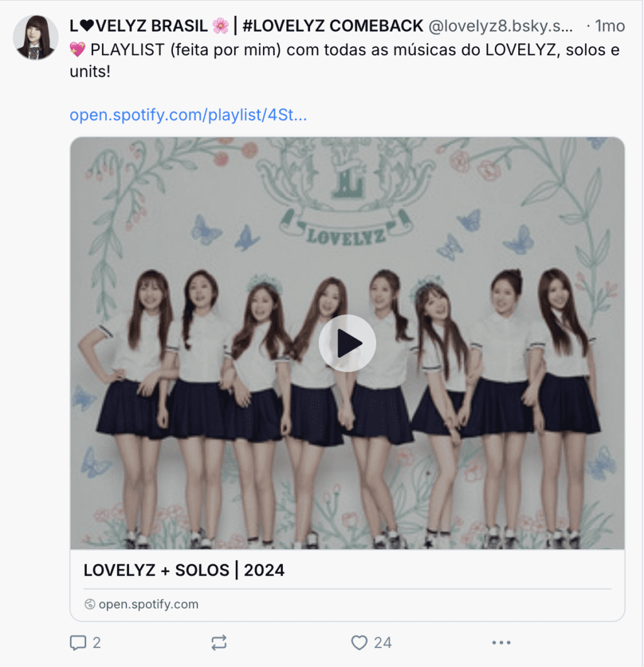The width and height of the screenshot is (644, 667).
Task: Click the reply count showing 2
Action: tap(97, 642)
